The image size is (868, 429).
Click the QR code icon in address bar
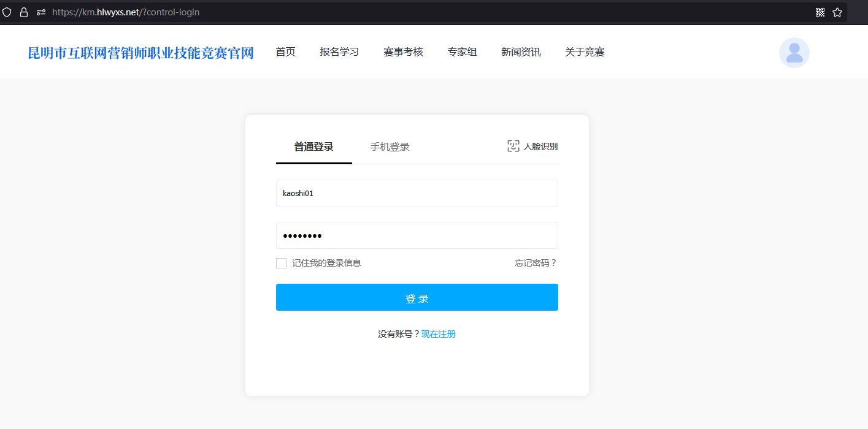(x=820, y=12)
